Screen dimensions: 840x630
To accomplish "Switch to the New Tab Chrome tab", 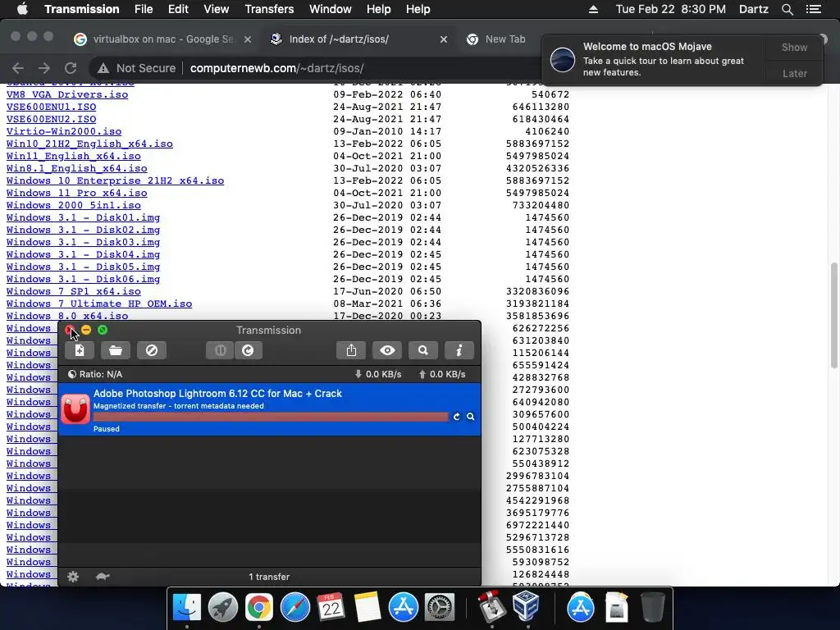I will point(504,39).
